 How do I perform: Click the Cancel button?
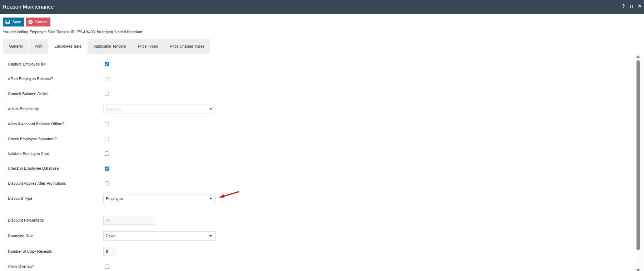tap(38, 22)
